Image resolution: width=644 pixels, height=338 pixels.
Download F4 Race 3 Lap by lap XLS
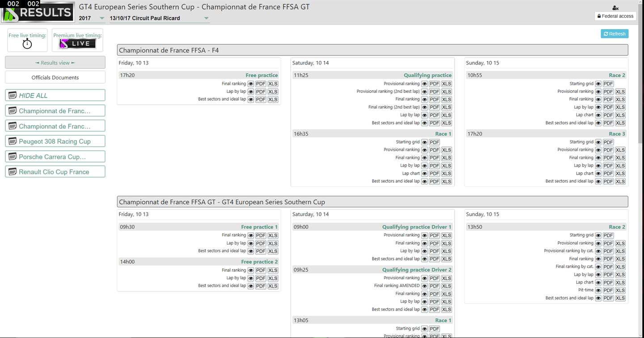tap(620, 166)
